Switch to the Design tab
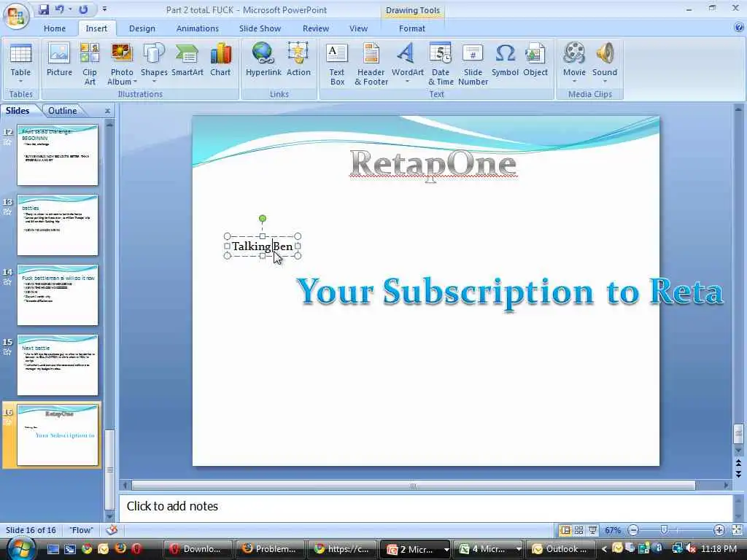Image resolution: width=747 pixels, height=560 pixels. pos(142,28)
